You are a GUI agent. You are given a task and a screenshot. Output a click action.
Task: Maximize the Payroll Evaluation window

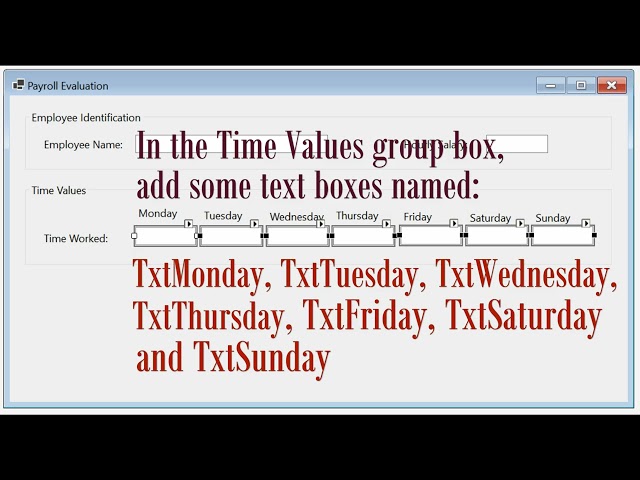point(581,85)
